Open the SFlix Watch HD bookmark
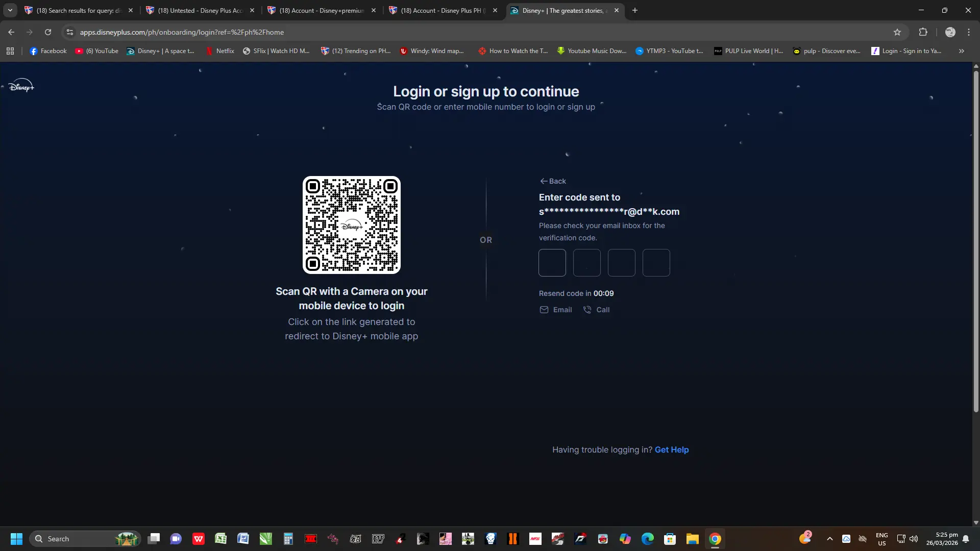Screen dimensions: 980x551 point(276,51)
